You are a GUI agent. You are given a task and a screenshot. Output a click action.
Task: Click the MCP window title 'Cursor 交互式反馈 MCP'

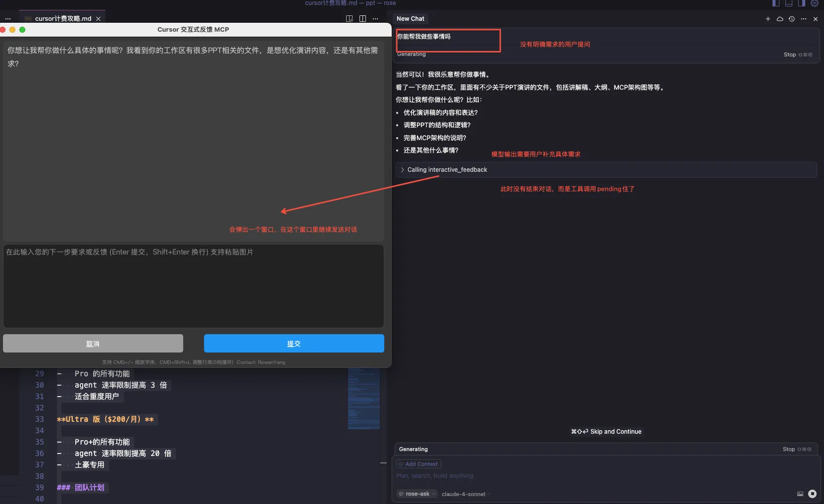[x=193, y=30]
